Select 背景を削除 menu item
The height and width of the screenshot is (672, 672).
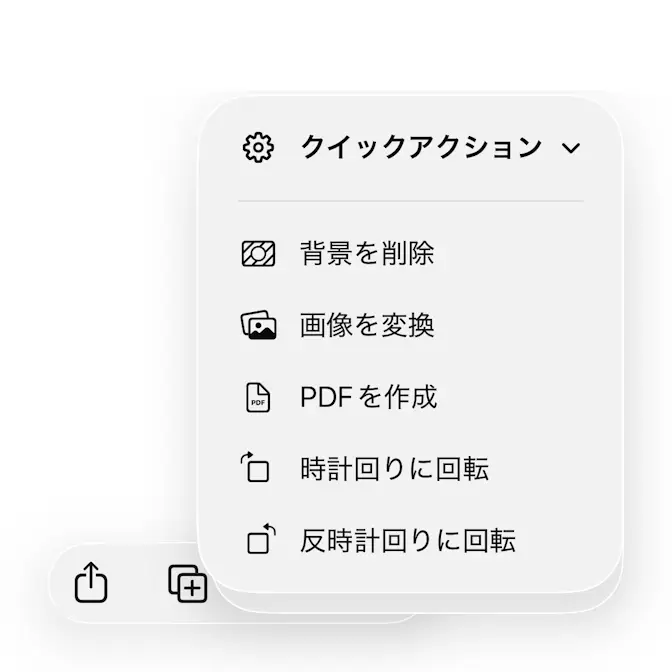pos(367,253)
